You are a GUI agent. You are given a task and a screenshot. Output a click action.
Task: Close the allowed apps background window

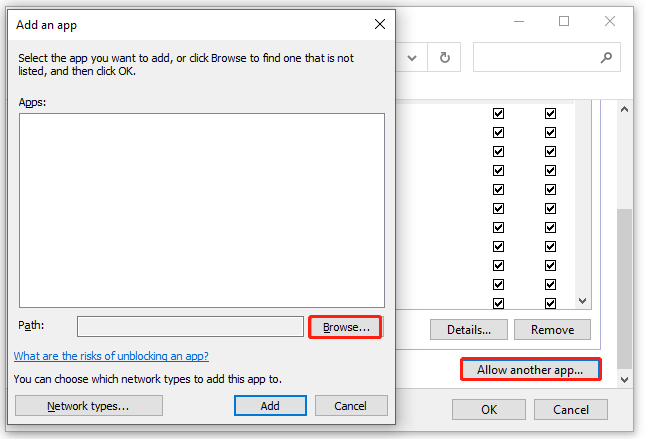(610, 21)
